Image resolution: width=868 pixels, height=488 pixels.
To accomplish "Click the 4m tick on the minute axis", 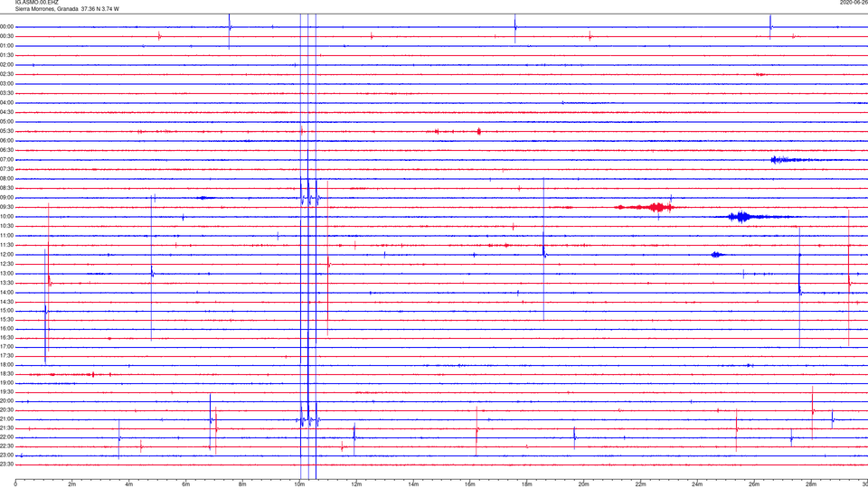I will (x=129, y=484).
